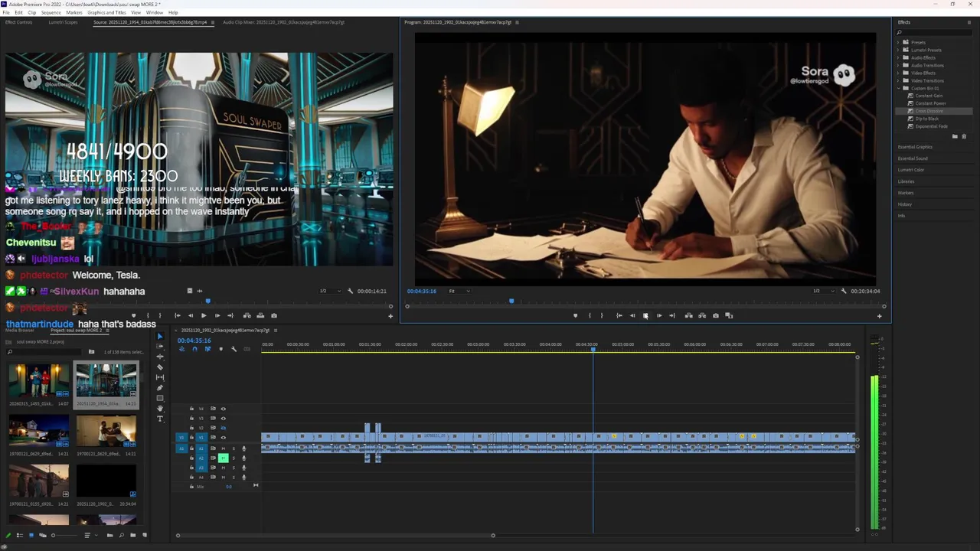Stop playback in Program monitor
This screenshot has width=980, height=551.
pyautogui.click(x=645, y=315)
